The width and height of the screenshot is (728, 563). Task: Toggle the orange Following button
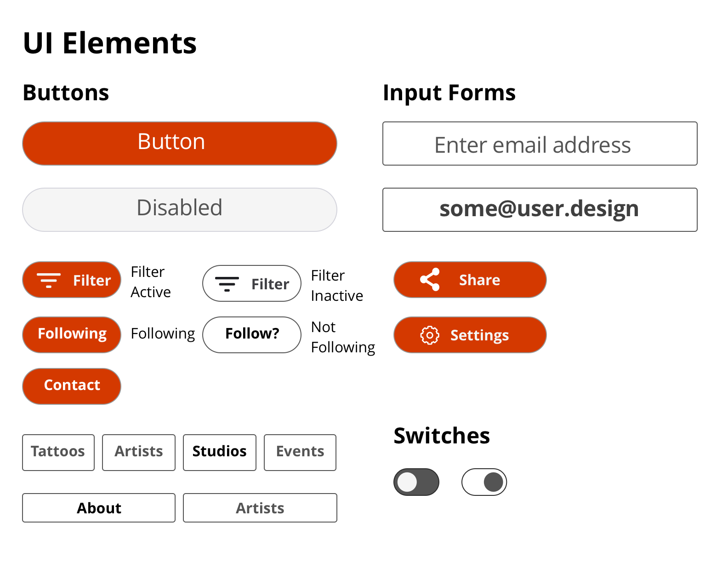72,335
